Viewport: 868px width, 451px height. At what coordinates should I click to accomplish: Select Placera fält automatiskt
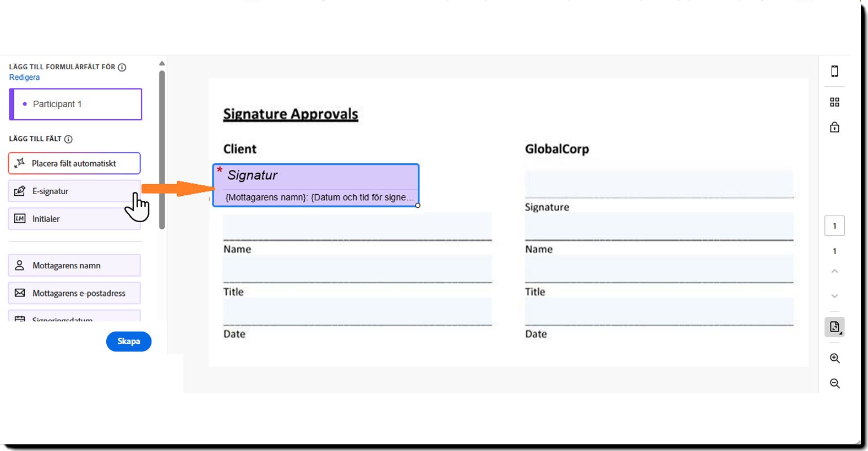click(74, 163)
